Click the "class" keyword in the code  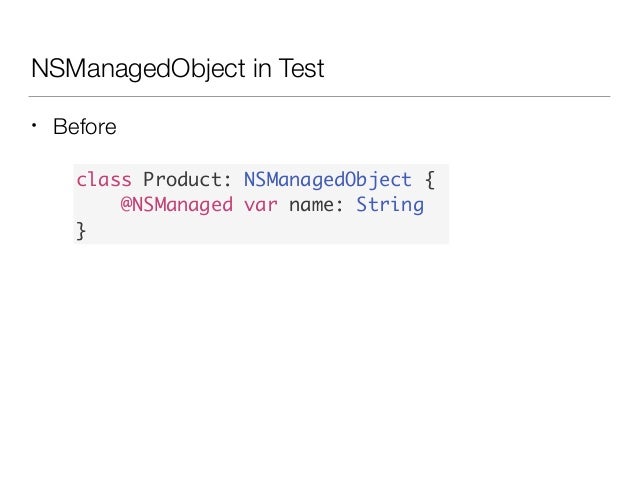(104, 179)
